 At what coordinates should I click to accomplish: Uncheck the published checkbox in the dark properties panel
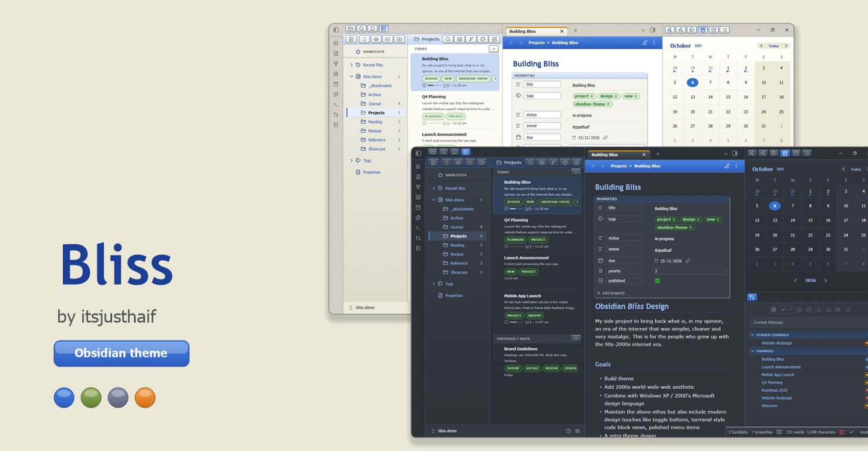click(657, 281)
